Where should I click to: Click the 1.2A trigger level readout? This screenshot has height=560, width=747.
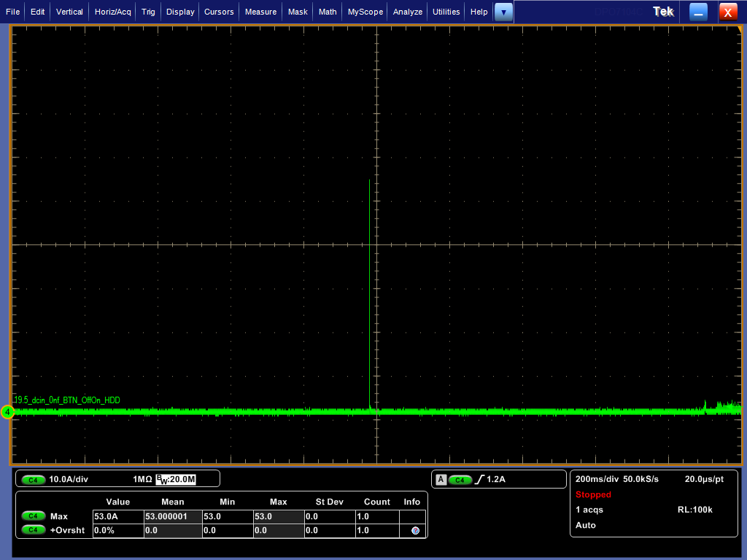point(497,480)
